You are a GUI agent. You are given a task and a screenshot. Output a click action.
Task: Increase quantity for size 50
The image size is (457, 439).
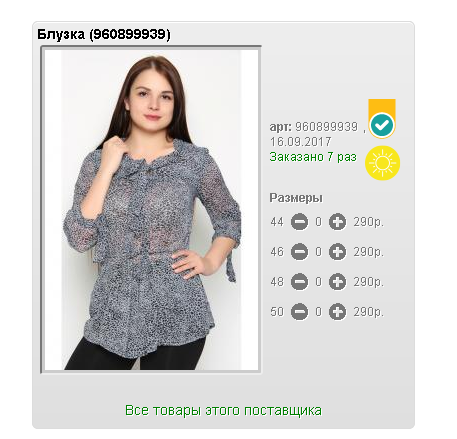click(x=337, y=312)
